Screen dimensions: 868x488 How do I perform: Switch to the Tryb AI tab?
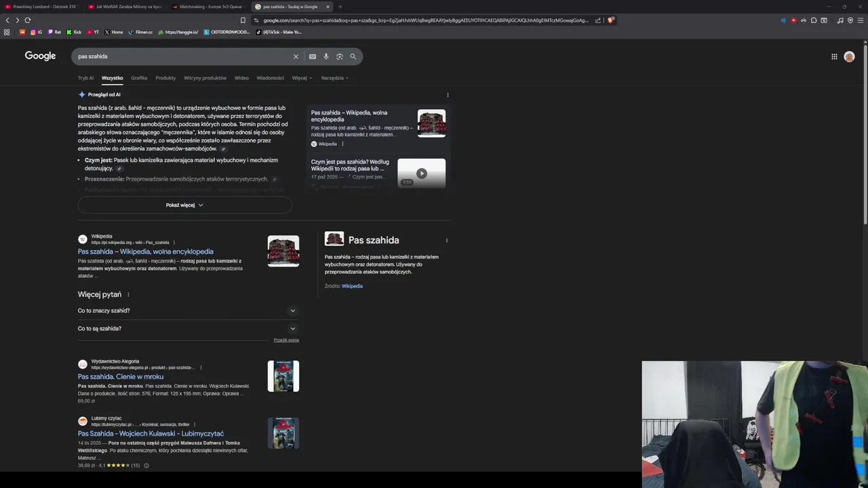(85, 78)
